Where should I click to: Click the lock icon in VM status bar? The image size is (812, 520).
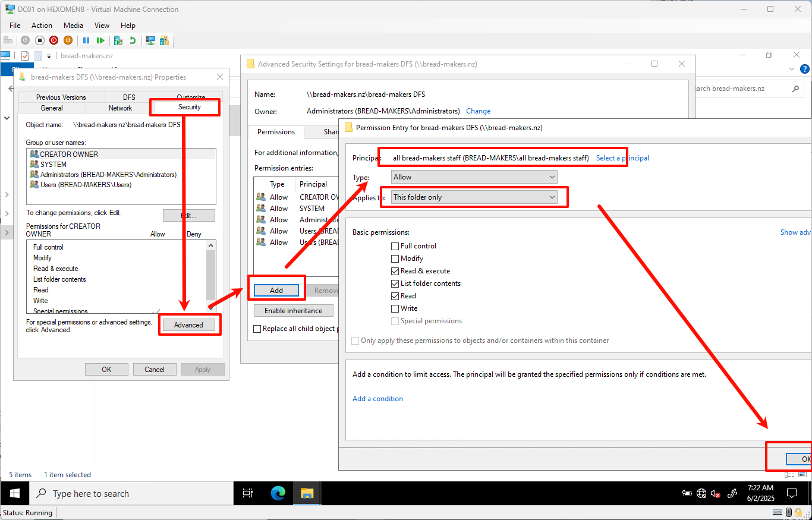(800, 512)
